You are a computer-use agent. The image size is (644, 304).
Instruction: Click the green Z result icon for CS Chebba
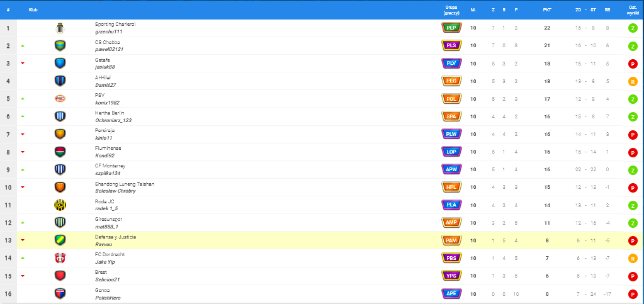pos(633,46)
